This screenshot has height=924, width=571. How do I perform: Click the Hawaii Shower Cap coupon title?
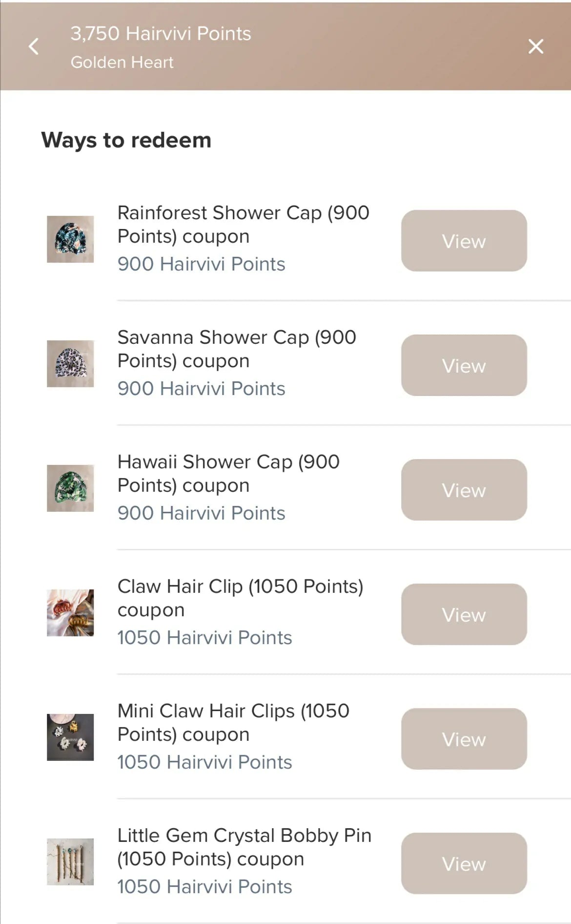coord(228,474)
